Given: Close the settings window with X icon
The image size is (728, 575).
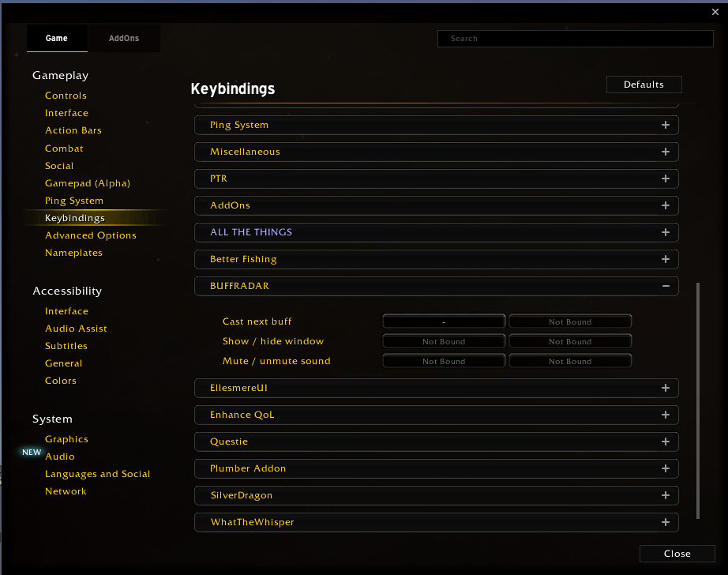Looking at the screenshot, I should coord(715,12).
